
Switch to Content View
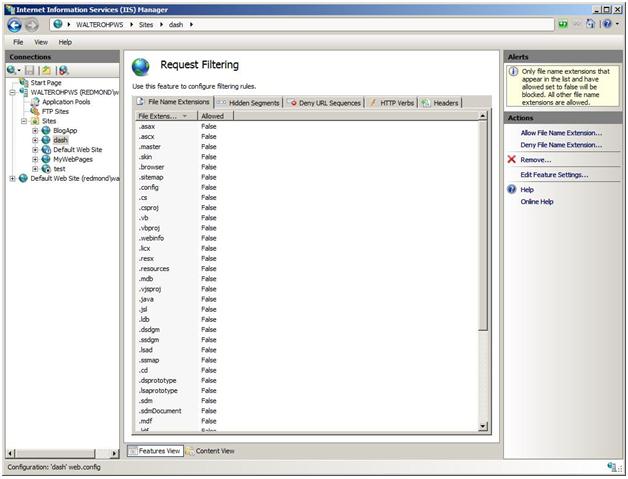[x=210, y=451]
